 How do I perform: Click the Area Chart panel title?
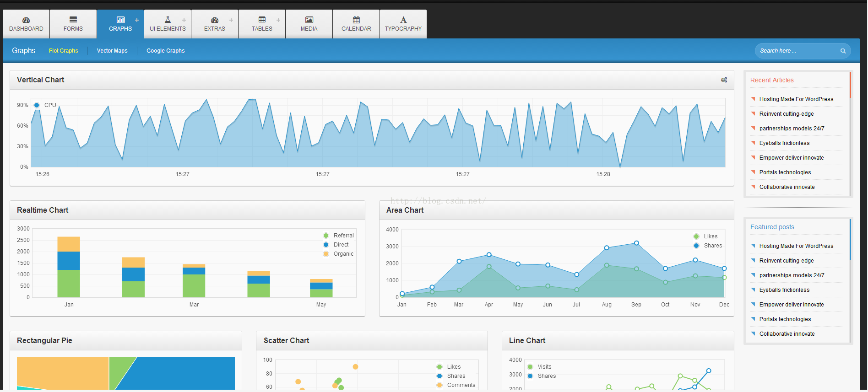pos(405,210)
